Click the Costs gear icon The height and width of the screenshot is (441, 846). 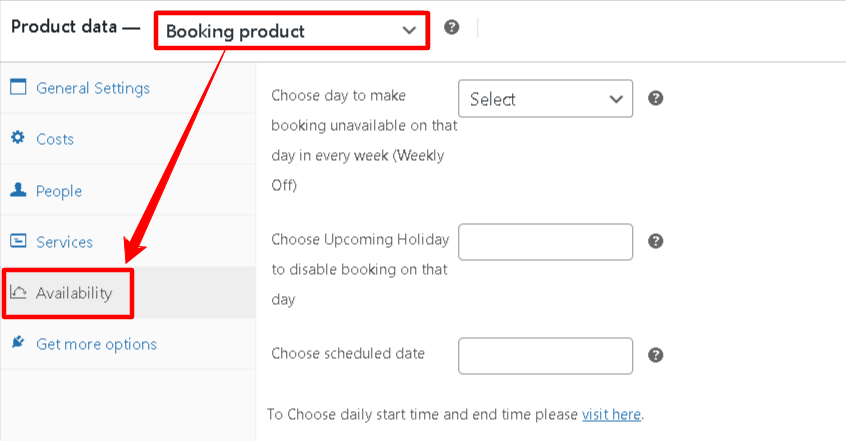18,138
